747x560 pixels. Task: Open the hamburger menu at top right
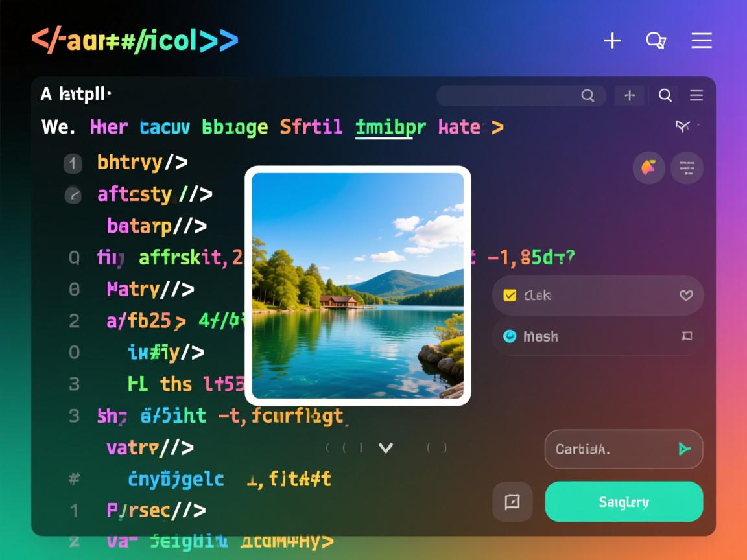(x=702, y=40)
